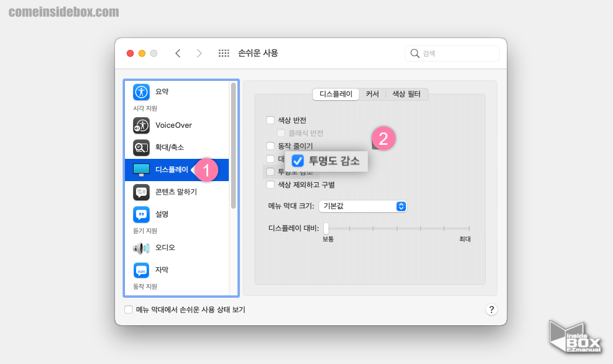The image size is (613, 364).
Task: Click the show-all grid icon
Action: click(223, 53)
